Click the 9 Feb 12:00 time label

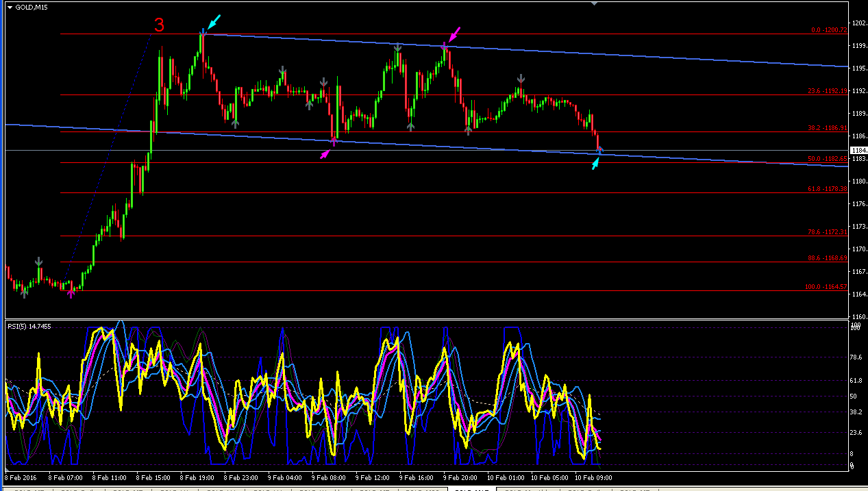373,477
